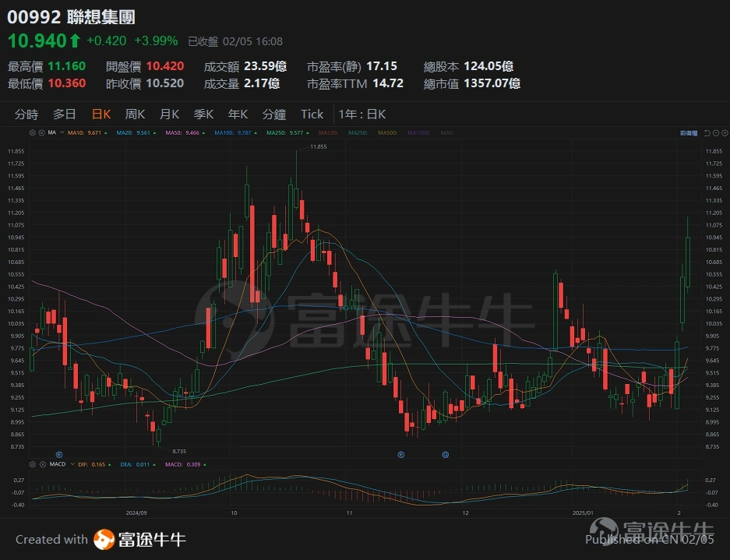The width and height of the screenshot is (730, 560).
Task: Click the 總股本 value 124.05億
Action: [488, 66]
